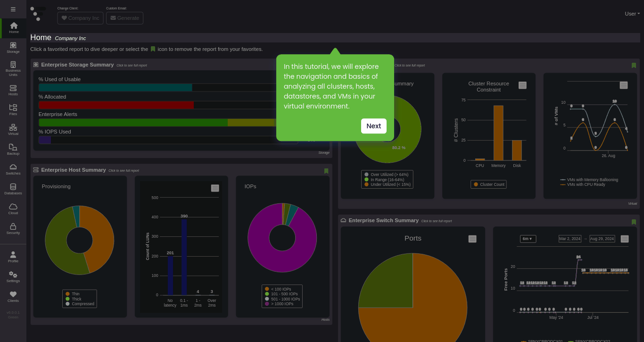Open the Storage section in sidebar
The height and width of the screenshot is (342, 644).
pos(13,48)
